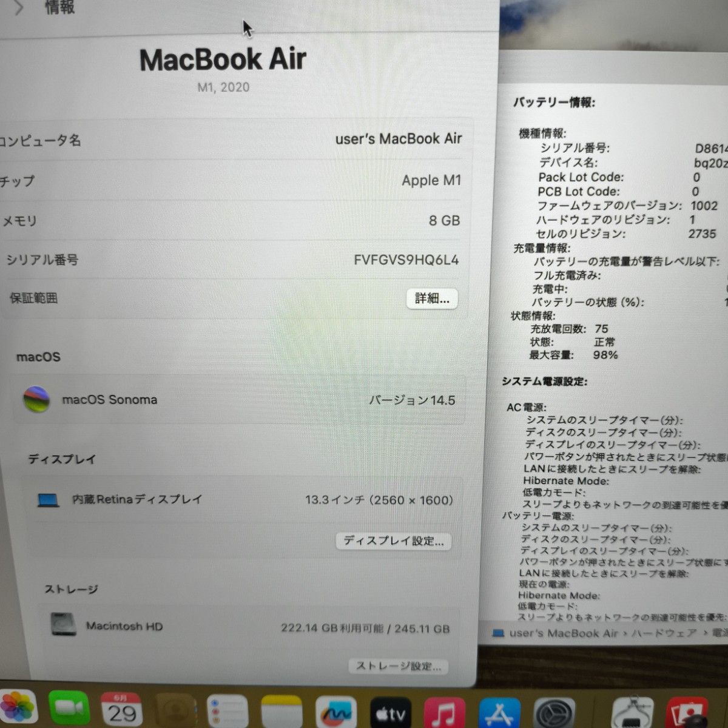Click the コンピュータ名 row label

[40, 141]
